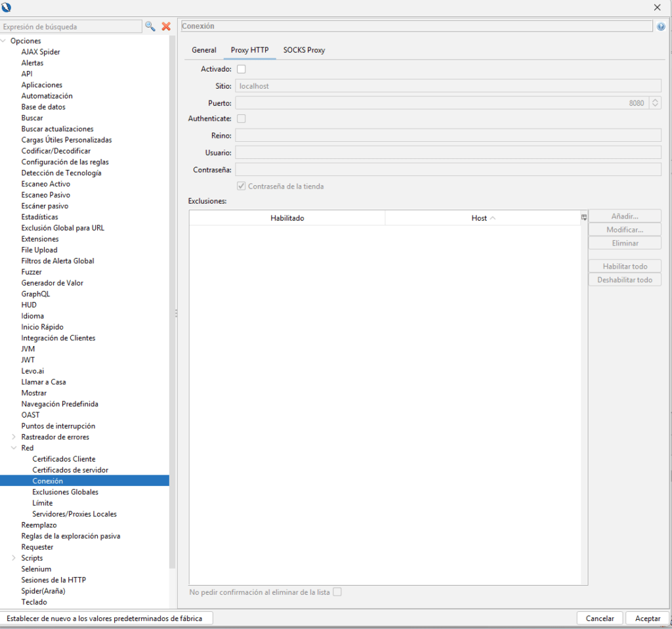Enable the Authenticate checkbox
This screenshot has width=672, height=629.
coord(241,119)
